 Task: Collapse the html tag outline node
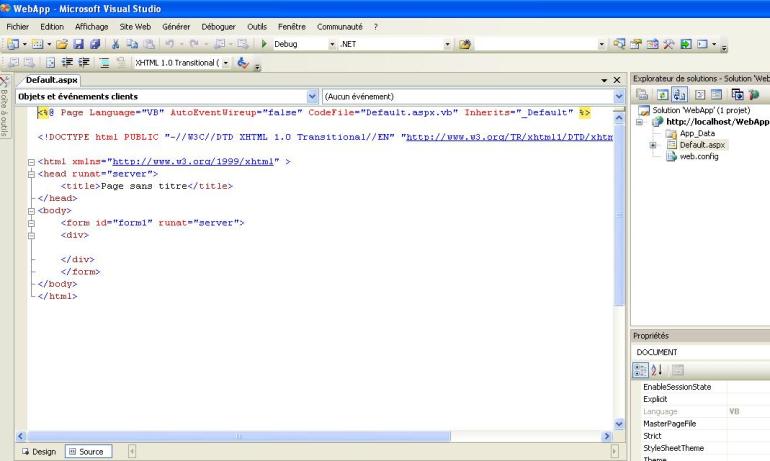click(31, 160)
